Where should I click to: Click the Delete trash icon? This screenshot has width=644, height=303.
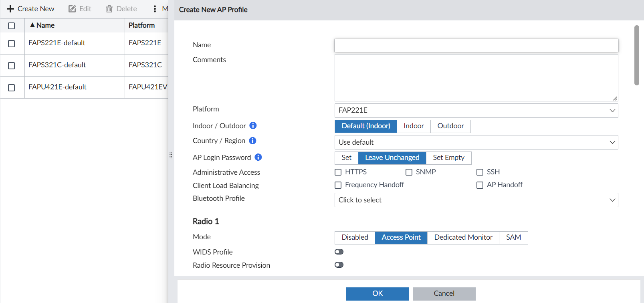pyautogui.click(x=109, y=9)
